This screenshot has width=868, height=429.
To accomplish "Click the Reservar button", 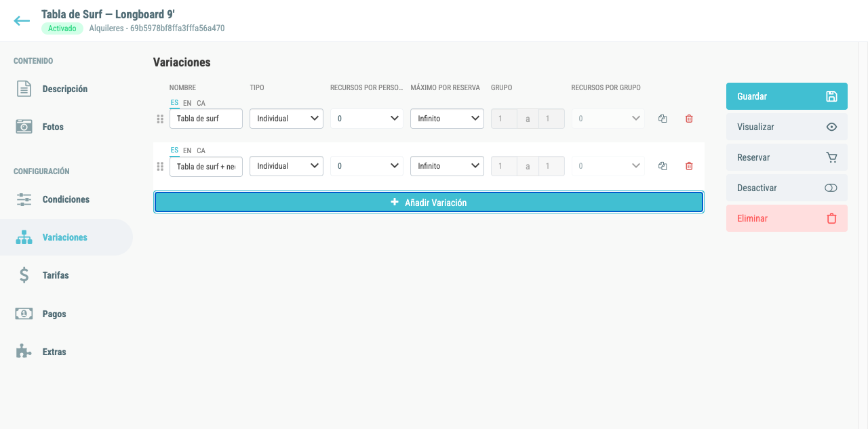I will (787, 157).
